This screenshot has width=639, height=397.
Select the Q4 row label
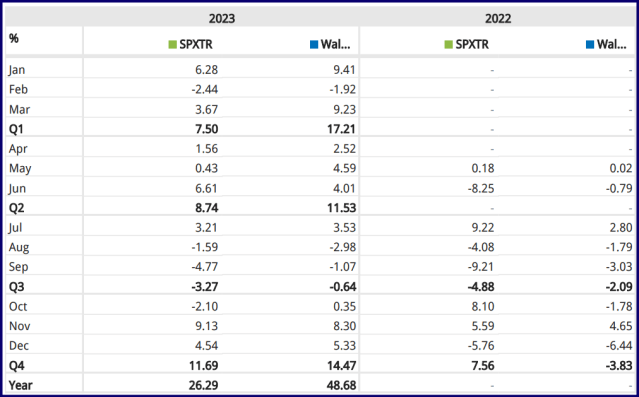(17, 366)
